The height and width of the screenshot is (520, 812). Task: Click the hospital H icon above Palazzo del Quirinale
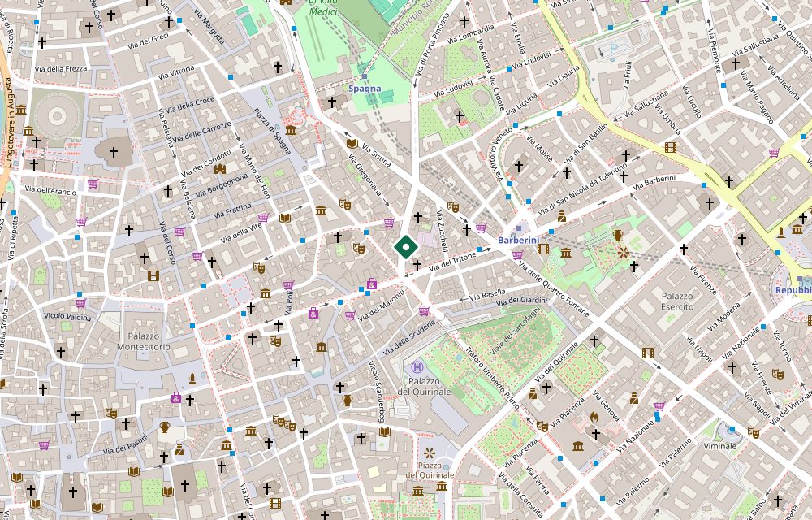(x=417, y=368)
